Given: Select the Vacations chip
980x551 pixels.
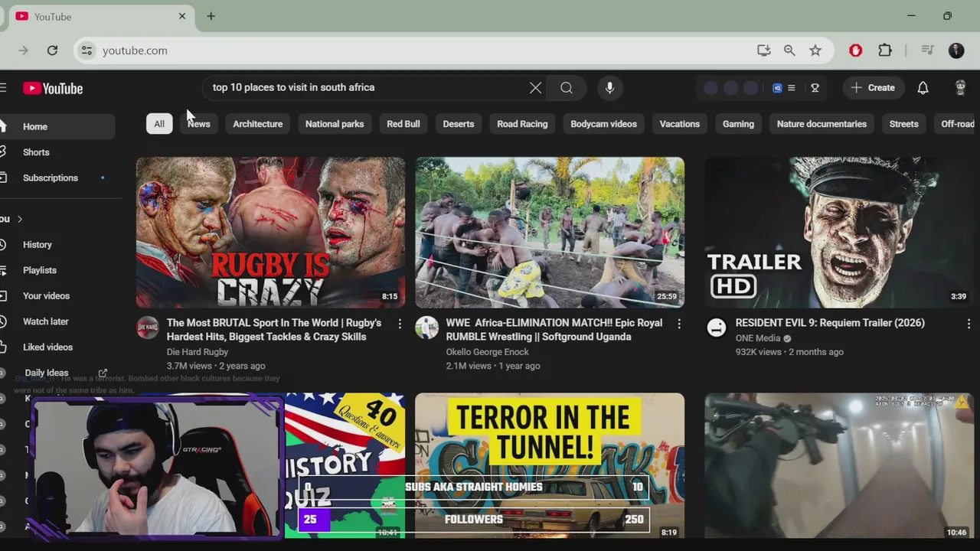Looking at the screenshot, I should coord(680,124).
